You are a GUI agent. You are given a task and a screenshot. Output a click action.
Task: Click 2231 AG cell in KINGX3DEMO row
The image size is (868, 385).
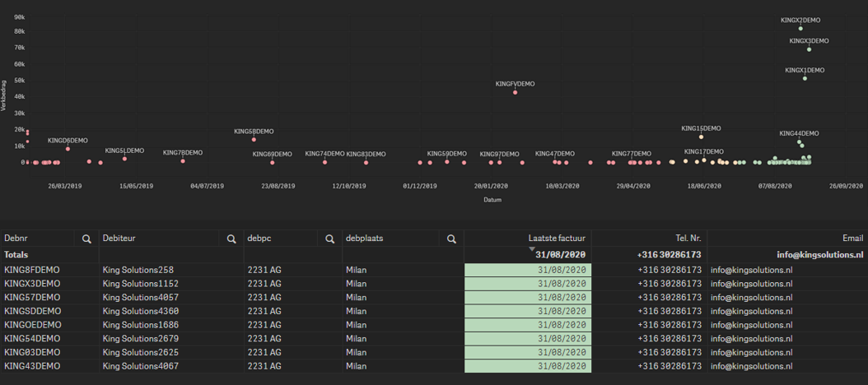(293, 284)
